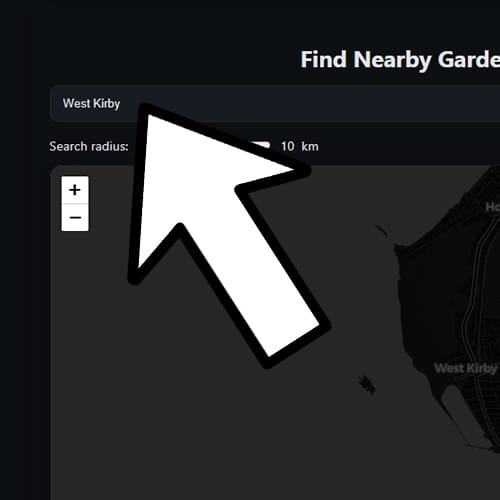Zoom in the map with plus button

75,190
